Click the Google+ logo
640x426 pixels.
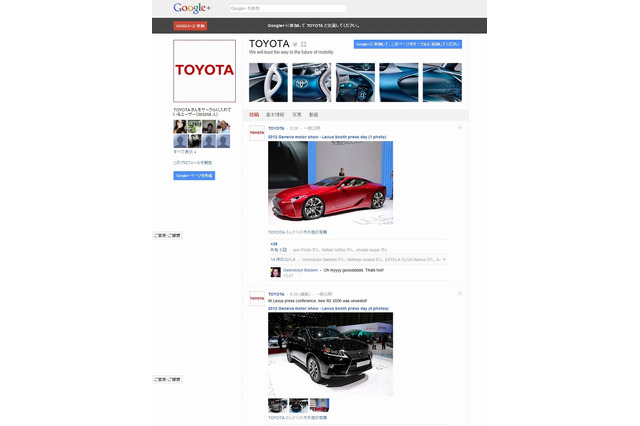[x=192, y=8]
